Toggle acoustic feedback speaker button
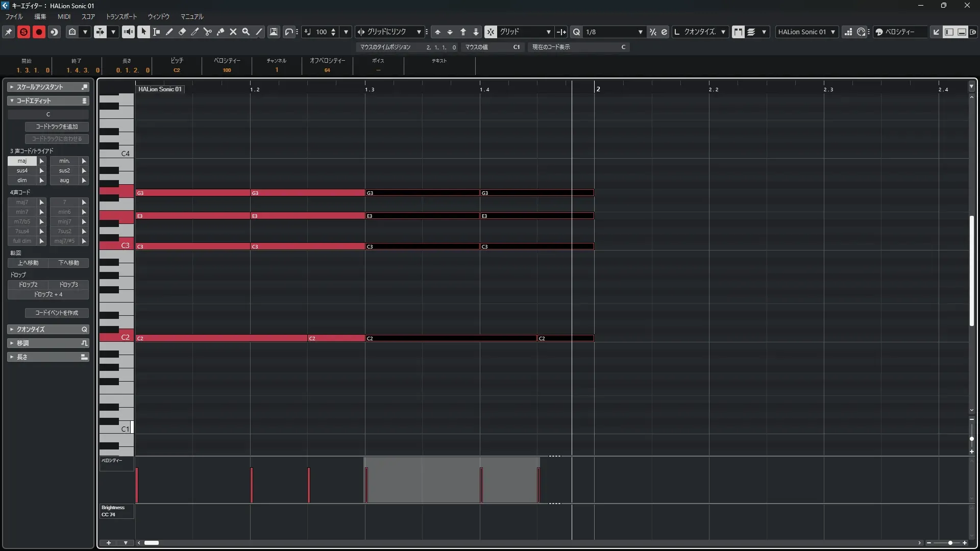The image size is (980, 551). pyautogui.click(x=128, y=32)
